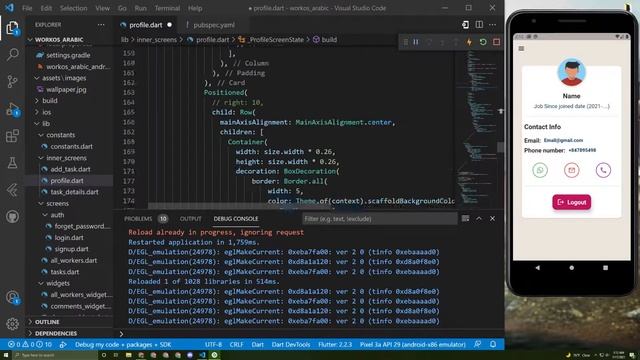Stop the debug session red square
Viewport: 640px width, 360px height.
click(x=496, y=42)
